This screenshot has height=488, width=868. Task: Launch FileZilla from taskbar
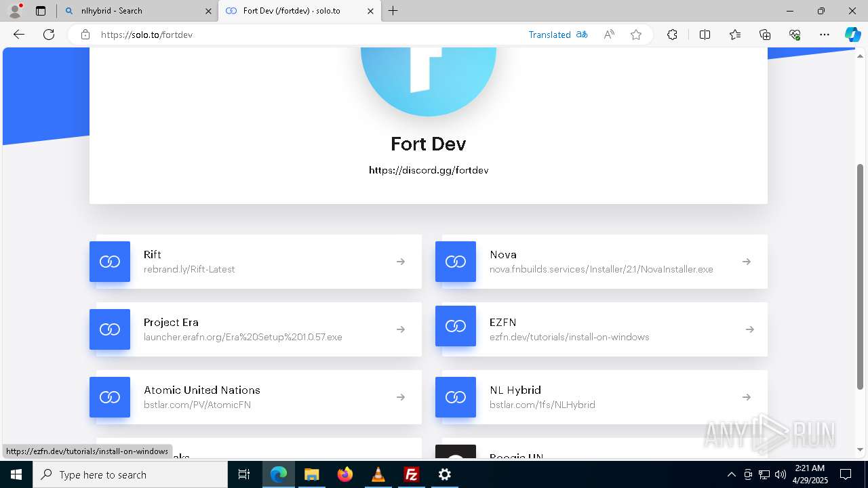(411, 474)
